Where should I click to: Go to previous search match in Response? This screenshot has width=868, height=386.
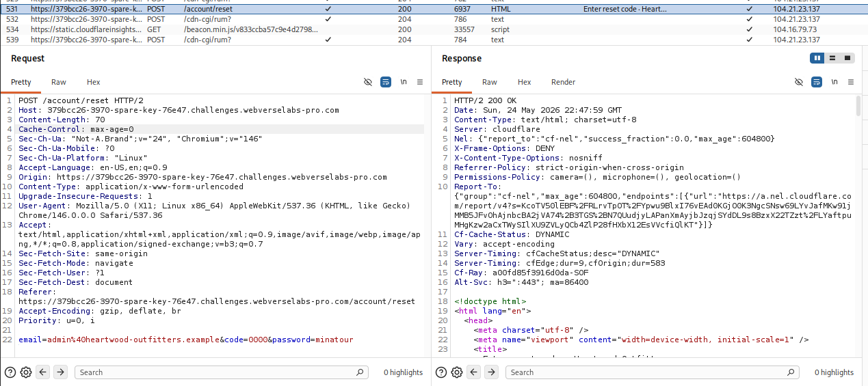tap(474, 372)
